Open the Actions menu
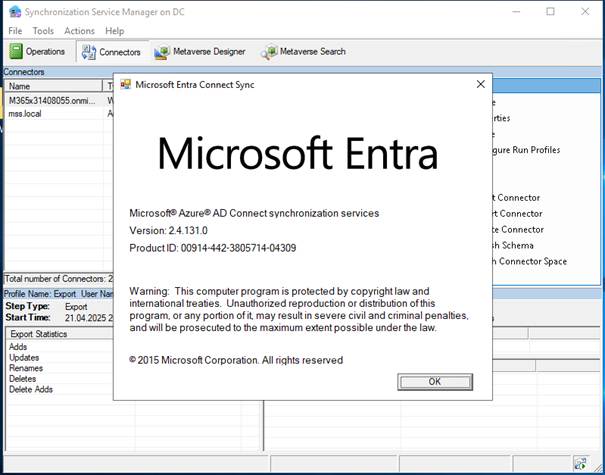The height and width of the screenshot is (475, 605). [79, 31]
